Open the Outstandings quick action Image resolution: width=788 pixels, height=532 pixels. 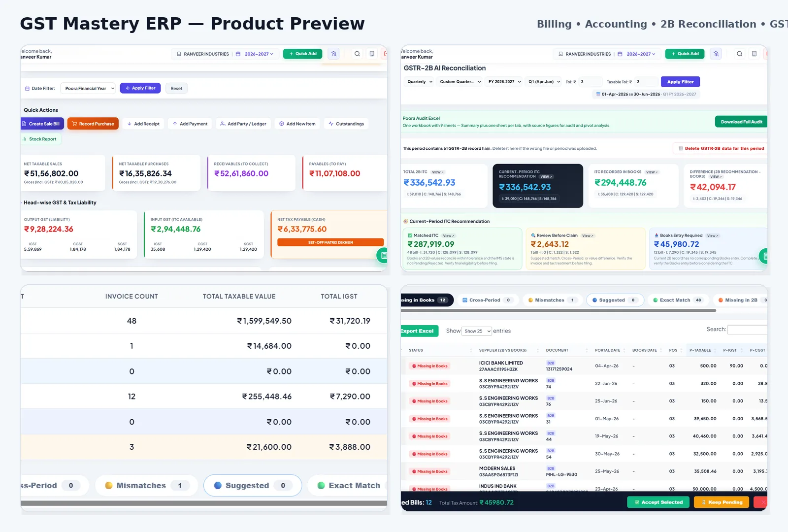pos(346,124)
